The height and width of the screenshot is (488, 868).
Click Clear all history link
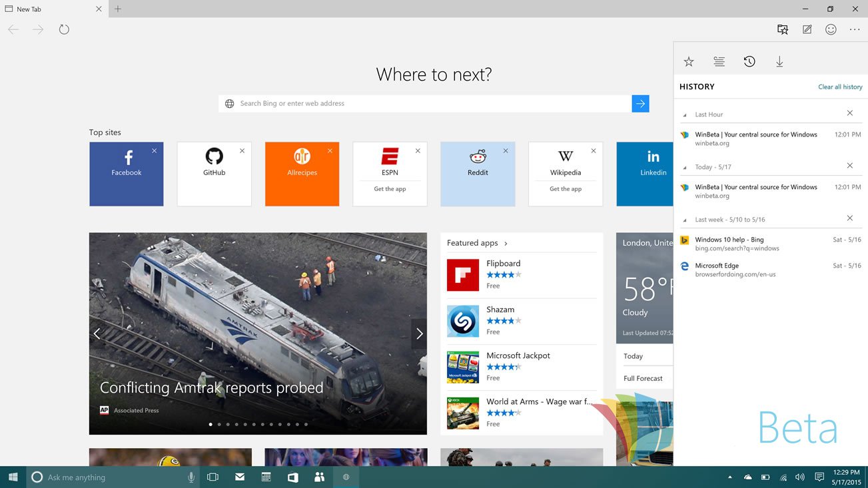(x=840, y=87)
